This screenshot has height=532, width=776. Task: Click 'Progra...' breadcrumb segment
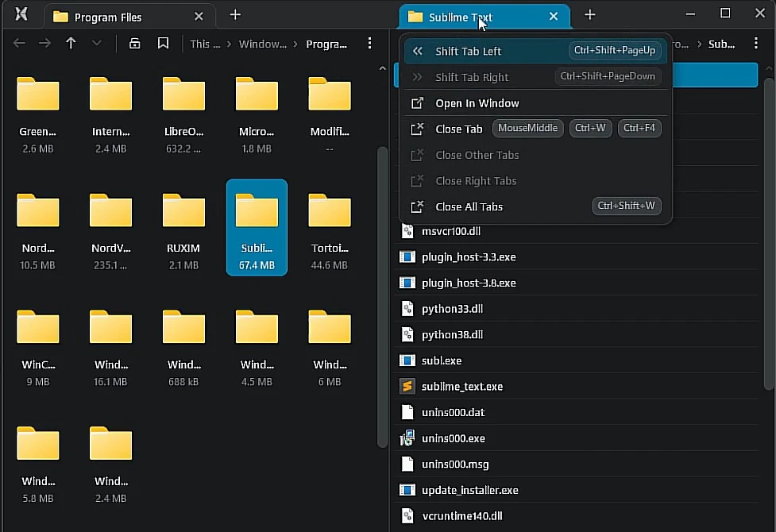326,44
